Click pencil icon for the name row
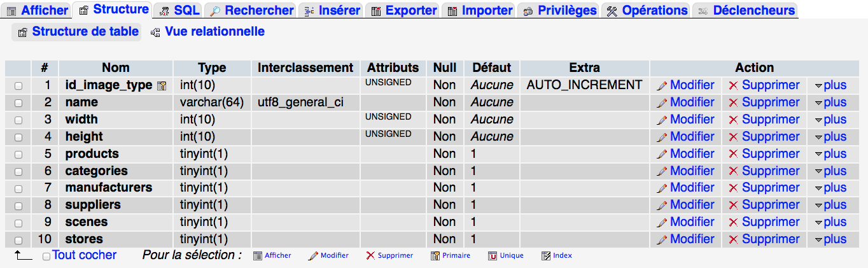868x268 pixels. click(662, 102)
